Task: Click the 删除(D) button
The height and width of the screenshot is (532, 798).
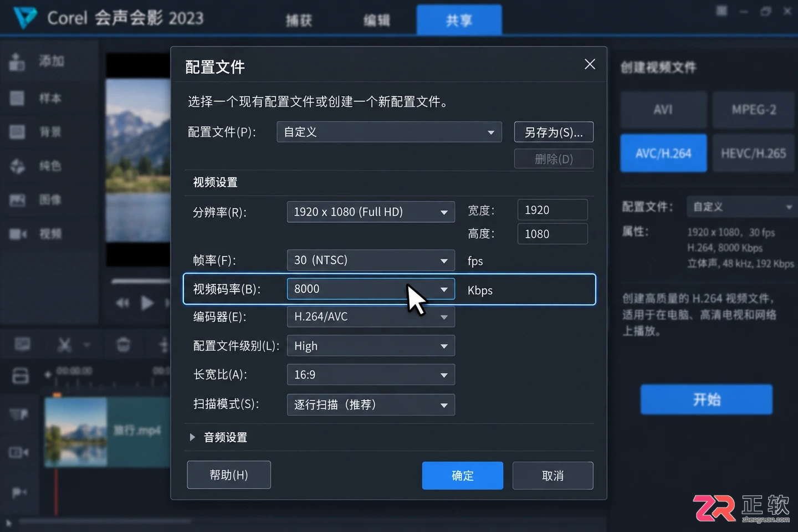Action: tap(554, 159)
